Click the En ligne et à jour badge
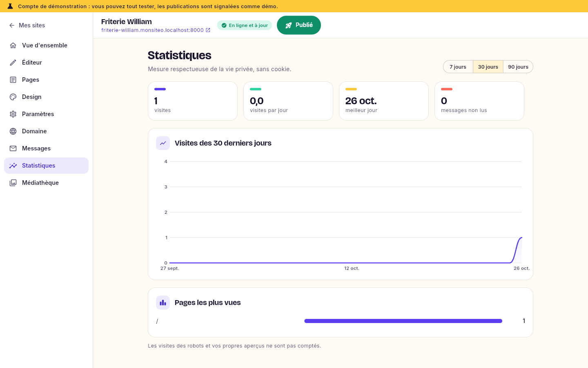Image resolution: width=588 pixels, height=368 pixels. point(245,25)
